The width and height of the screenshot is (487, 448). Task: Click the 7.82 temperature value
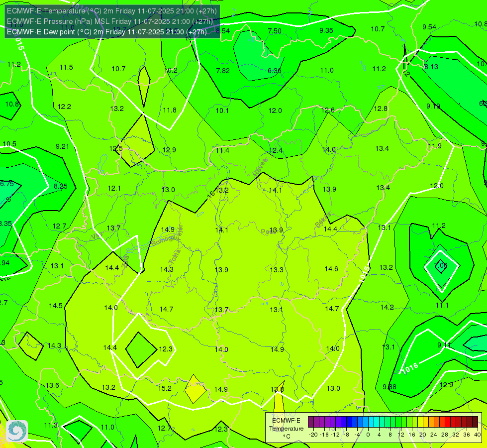coord(223,71)
